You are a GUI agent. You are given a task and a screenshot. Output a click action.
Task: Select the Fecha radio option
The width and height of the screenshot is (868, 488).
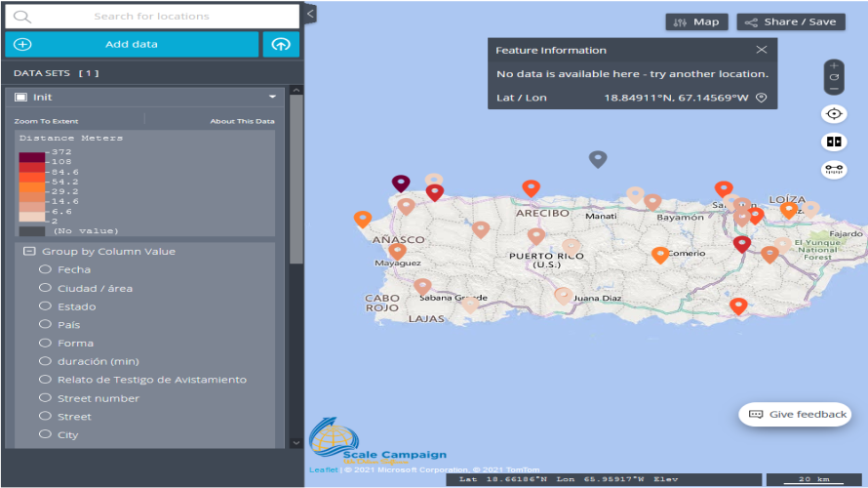pos(45,269)
